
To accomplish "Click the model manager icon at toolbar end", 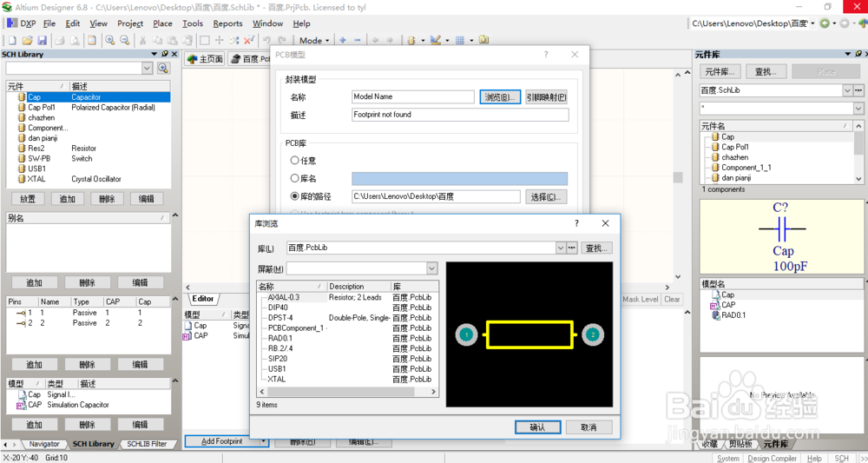I will pos(483,41).
